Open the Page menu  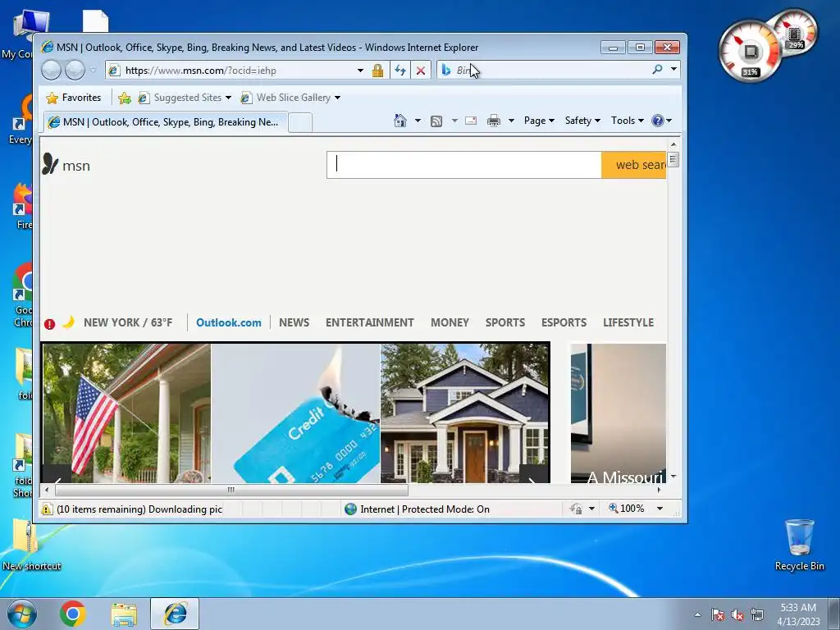[x=539, y=121]
